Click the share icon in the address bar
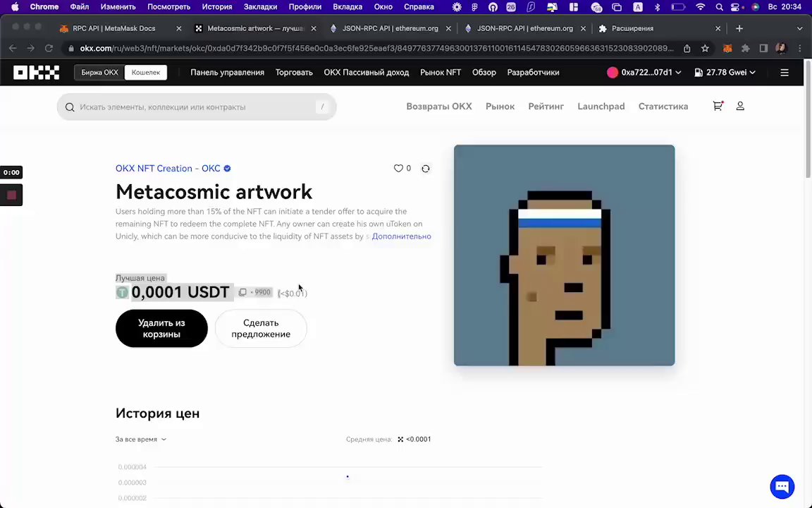This screenshot has width=812, height=508. pyautogui.click(x=687, y=48)
